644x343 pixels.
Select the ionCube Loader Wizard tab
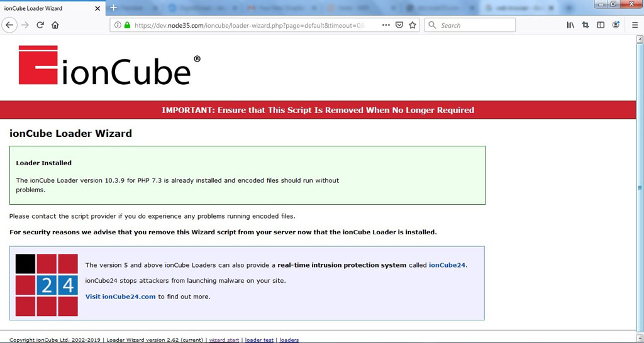52,8
